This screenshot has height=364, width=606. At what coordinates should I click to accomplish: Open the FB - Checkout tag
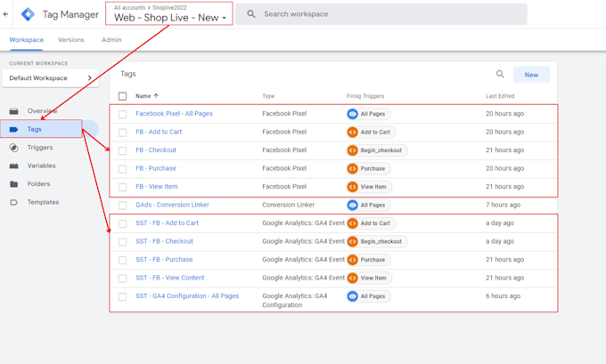(x=156, y=150)
